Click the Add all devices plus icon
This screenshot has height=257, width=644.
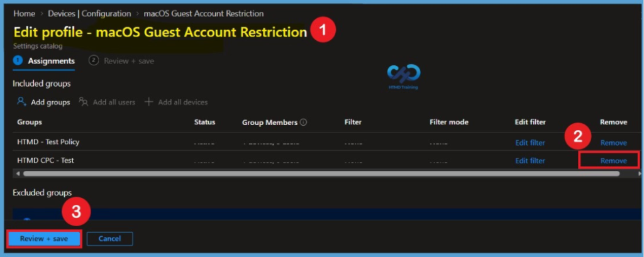(148, 102)
